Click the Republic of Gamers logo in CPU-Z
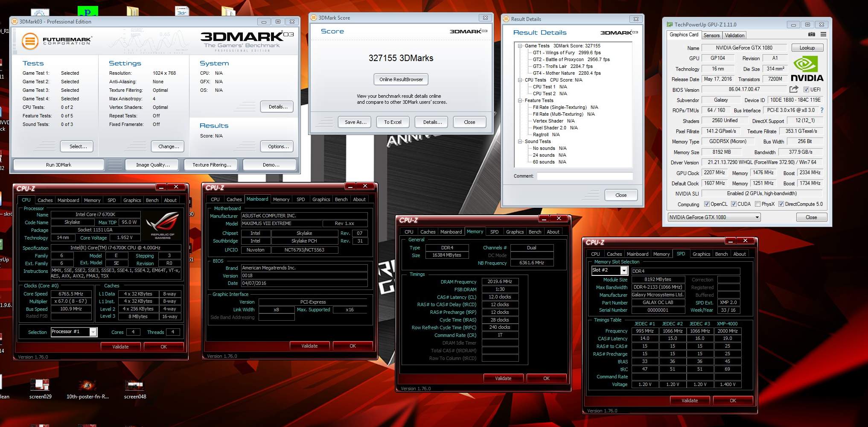This screenshot has width=868, height=427. [x=162, y=226]
